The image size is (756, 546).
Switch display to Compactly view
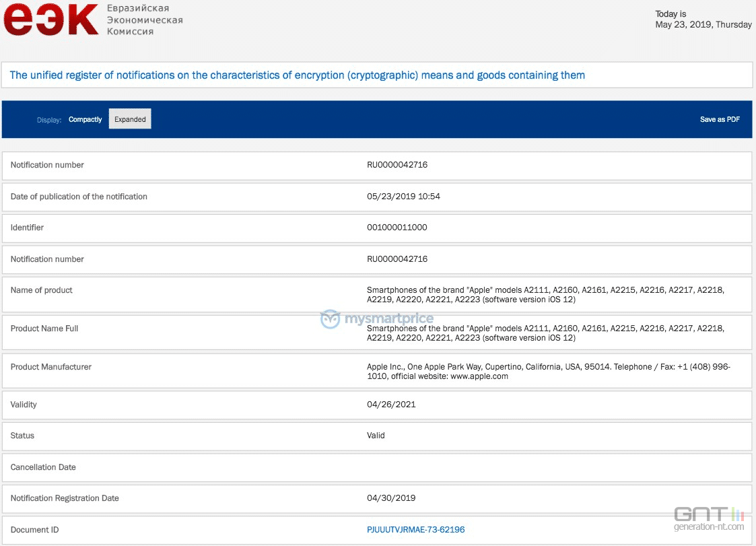click(x=85, y=119)
